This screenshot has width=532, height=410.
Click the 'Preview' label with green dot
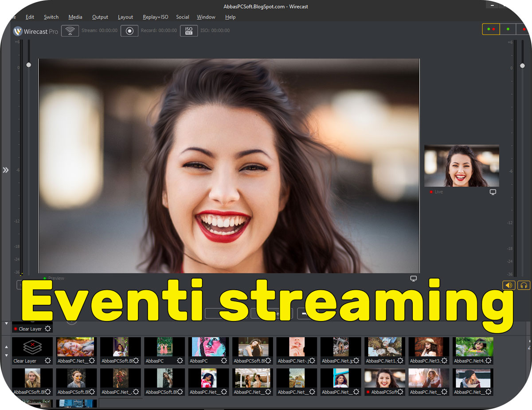[x=54, y=278]
